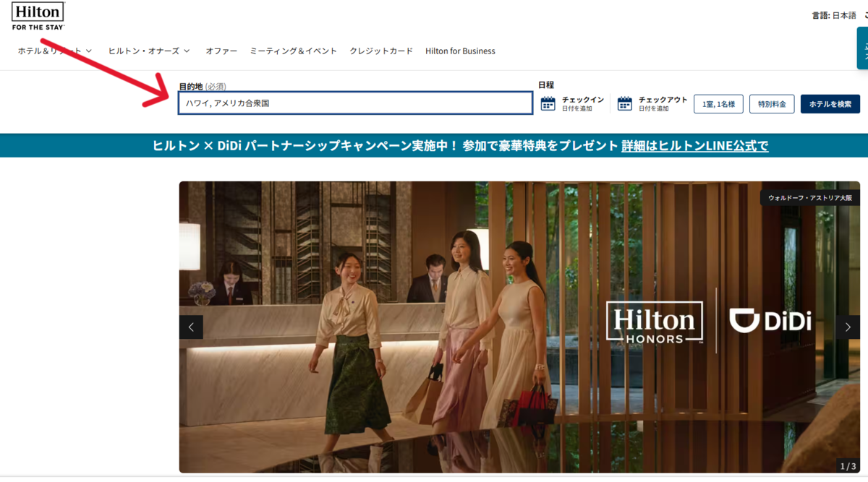Viewport: 868px width, 482px height.
Task: Show next carousel slide
Action: (x=848, y=327)
